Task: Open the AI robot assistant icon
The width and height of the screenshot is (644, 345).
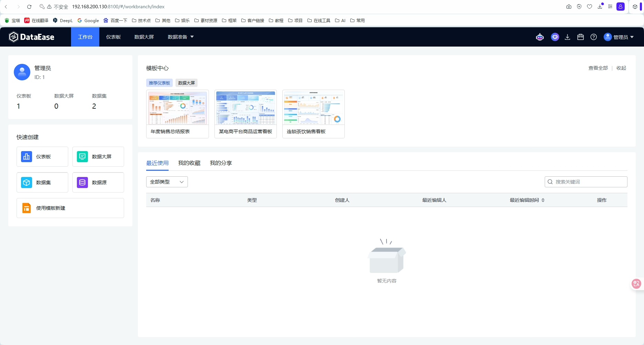Action: [540, 37]
